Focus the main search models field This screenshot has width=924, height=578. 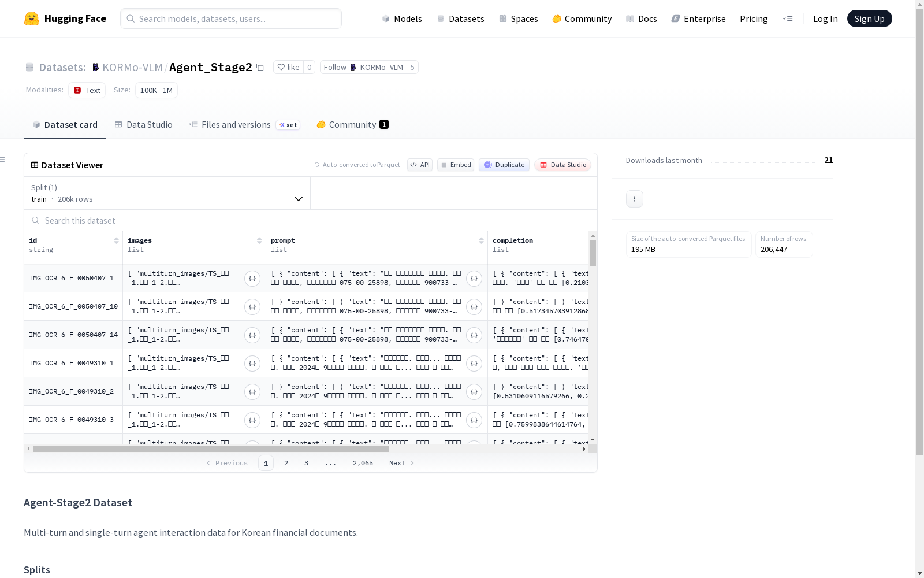click(x=231, y=18)
